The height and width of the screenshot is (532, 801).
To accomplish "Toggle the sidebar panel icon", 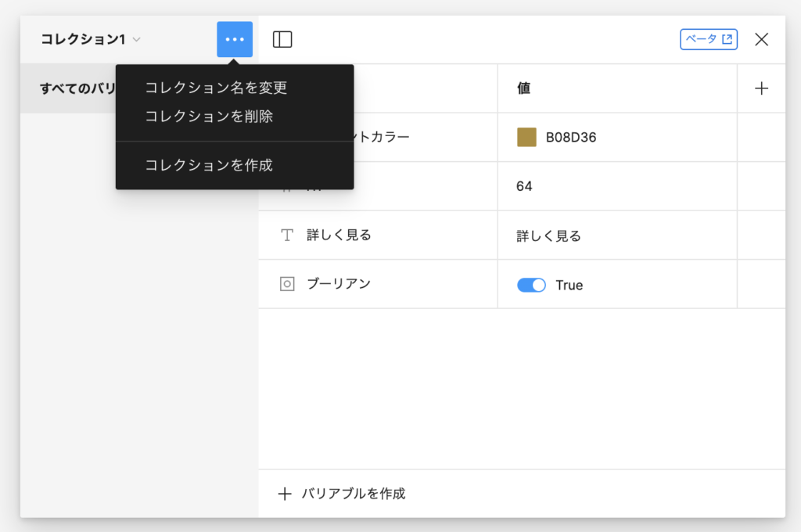I will [282, 39].
